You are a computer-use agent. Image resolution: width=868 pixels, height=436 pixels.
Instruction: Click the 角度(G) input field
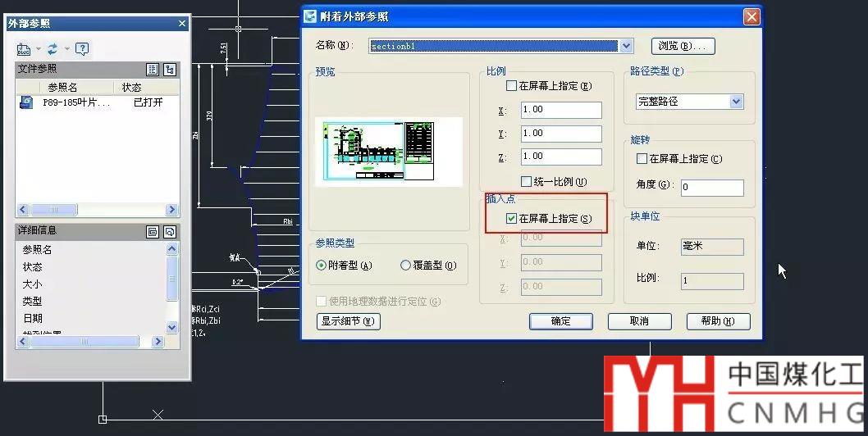pyautogui.click(x=712, y=188)
